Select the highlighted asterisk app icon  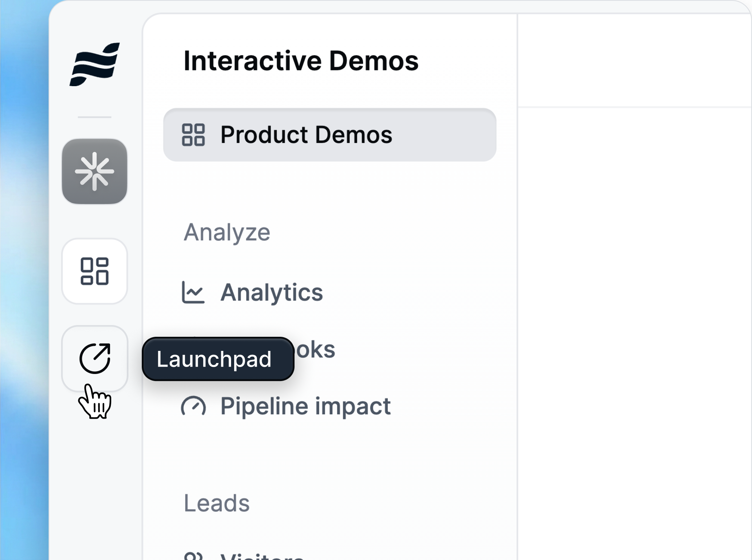(94, 171)
